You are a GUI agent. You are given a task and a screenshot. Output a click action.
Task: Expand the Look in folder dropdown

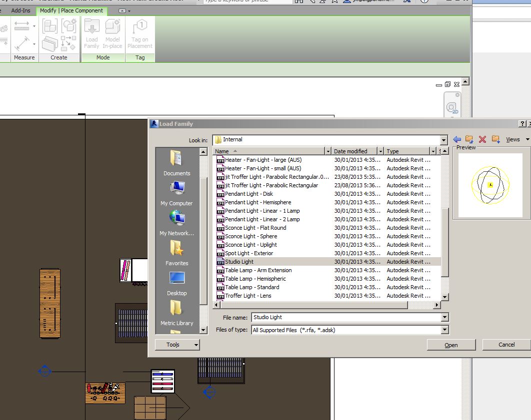click(443, 140)
